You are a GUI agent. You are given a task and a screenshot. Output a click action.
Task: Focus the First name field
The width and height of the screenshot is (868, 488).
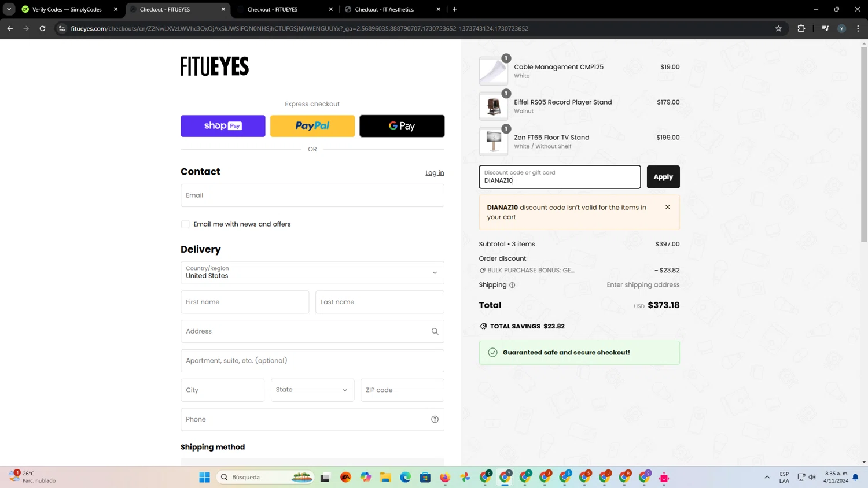(x=245, y=302)
